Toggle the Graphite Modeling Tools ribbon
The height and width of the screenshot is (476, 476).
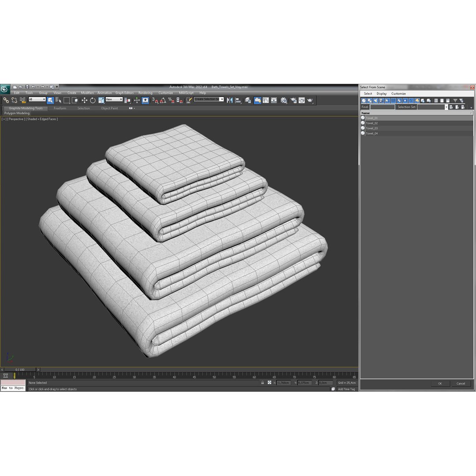click(257, 100)
